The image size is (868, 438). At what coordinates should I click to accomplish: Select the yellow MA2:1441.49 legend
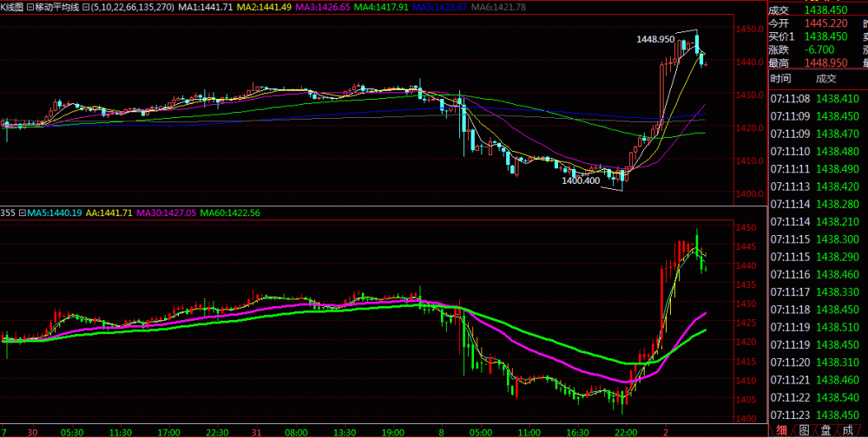(264, 7)
